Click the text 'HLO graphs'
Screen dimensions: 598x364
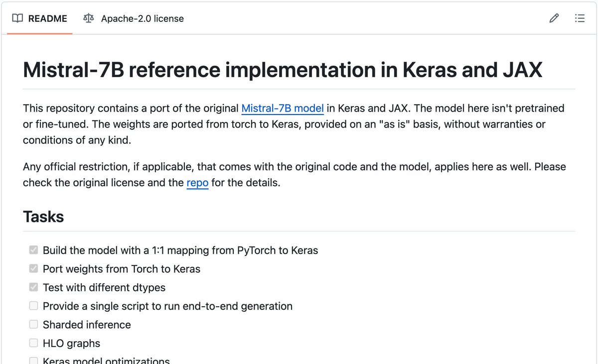tap(71, 343)
